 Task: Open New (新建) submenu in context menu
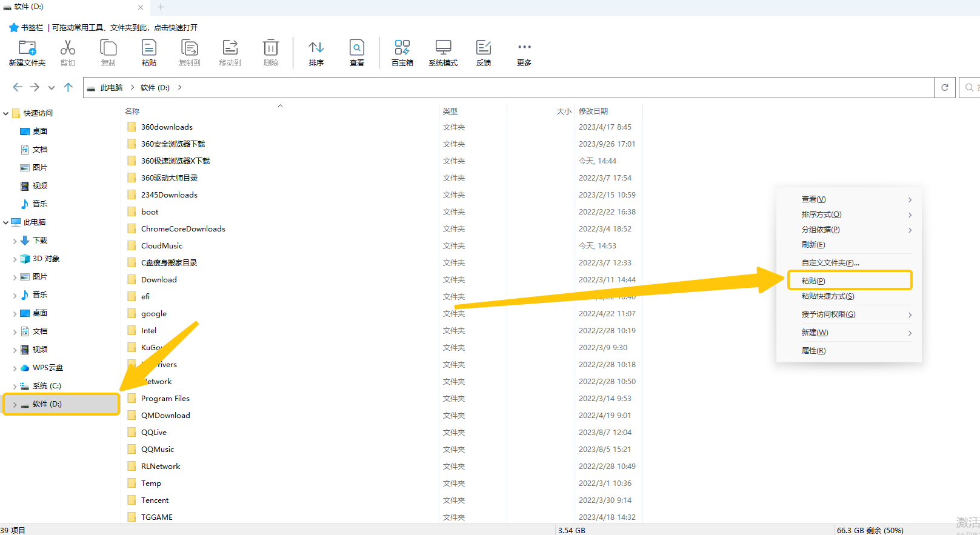pyautogui.click(x=815, y=333)
